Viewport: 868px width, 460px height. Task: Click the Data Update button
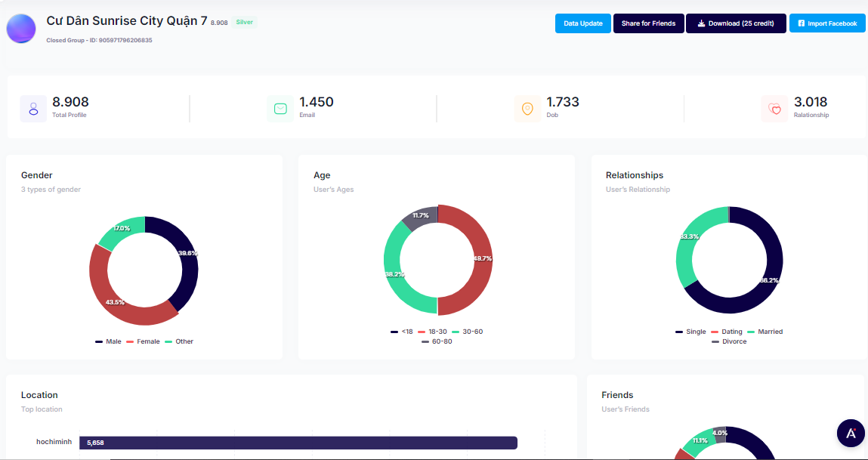click(x=582, y=23)
